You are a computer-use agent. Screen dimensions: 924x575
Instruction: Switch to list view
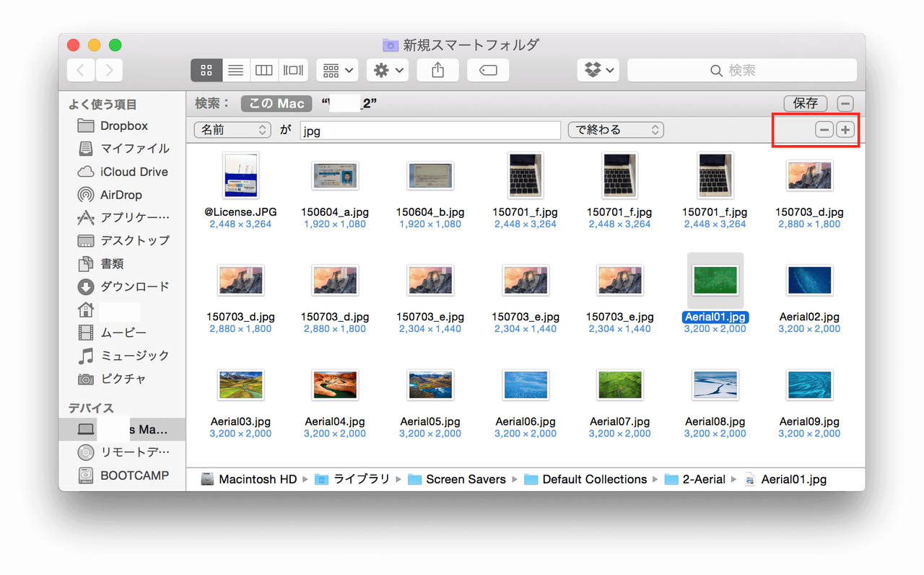click(x=235, y=70)
